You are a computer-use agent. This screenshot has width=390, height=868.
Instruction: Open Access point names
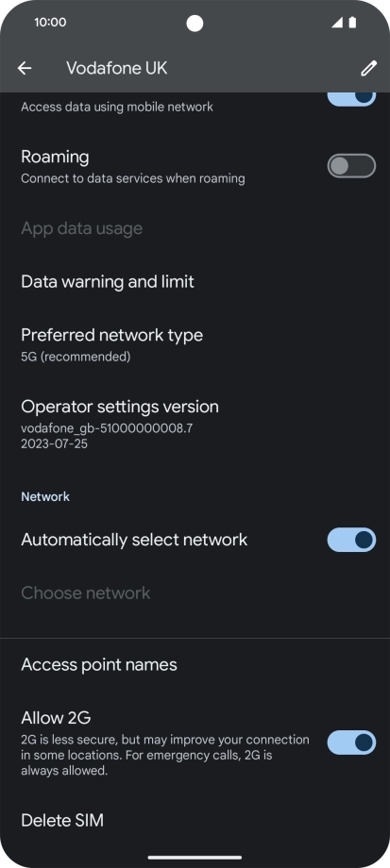pos(195,664)
